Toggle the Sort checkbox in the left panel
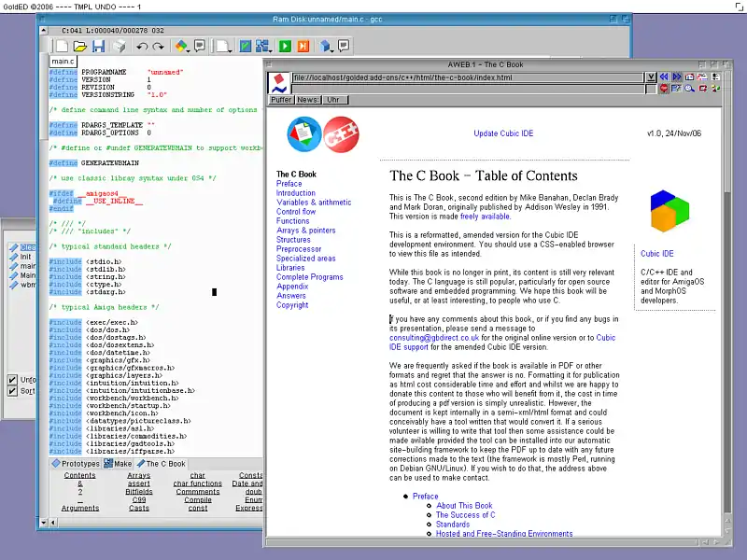 12,391
